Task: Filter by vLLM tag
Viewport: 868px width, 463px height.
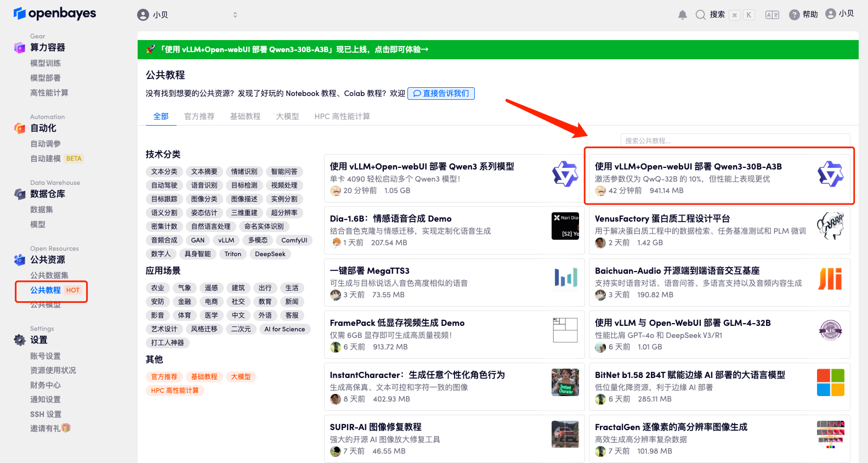Action: point(226,240)
